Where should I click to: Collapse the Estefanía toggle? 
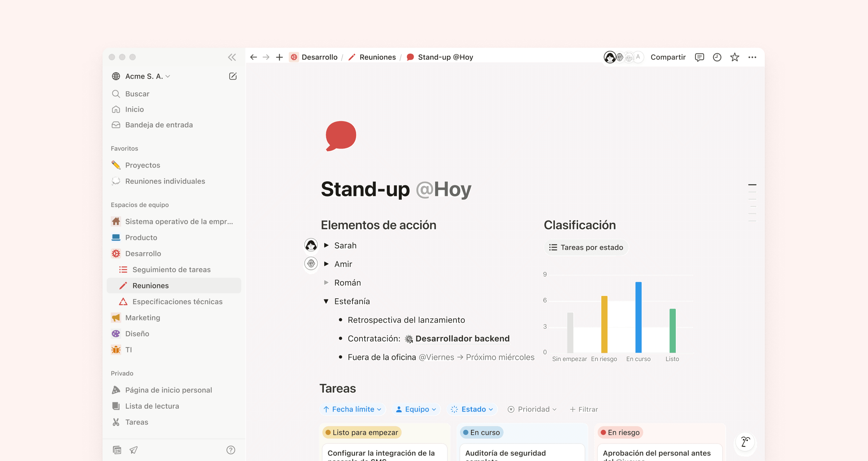[326, 301]
